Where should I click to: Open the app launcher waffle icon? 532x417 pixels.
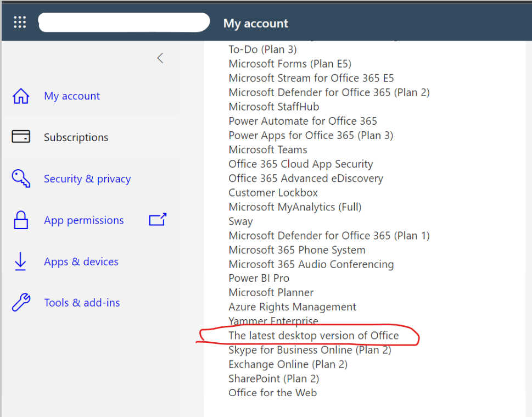click(20, 22)
